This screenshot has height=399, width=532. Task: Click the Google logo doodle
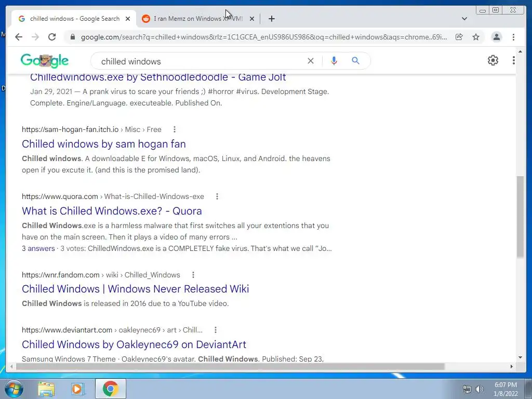[45, 61]
